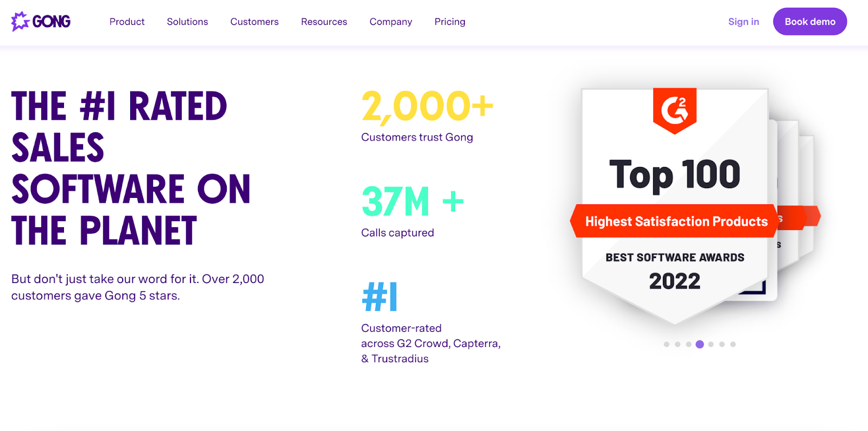
Task: Go to the Customers page
Action: coord(254,22)
